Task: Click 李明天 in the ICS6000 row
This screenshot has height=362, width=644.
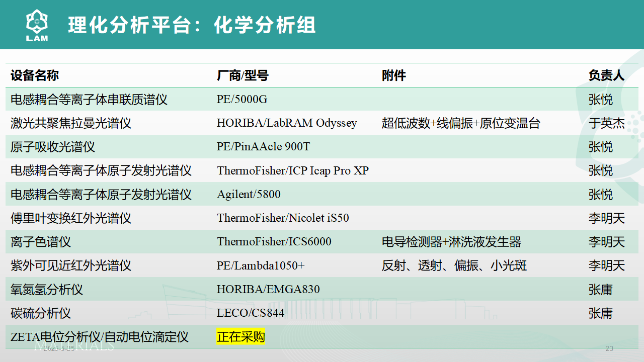Action: (607, 242)
